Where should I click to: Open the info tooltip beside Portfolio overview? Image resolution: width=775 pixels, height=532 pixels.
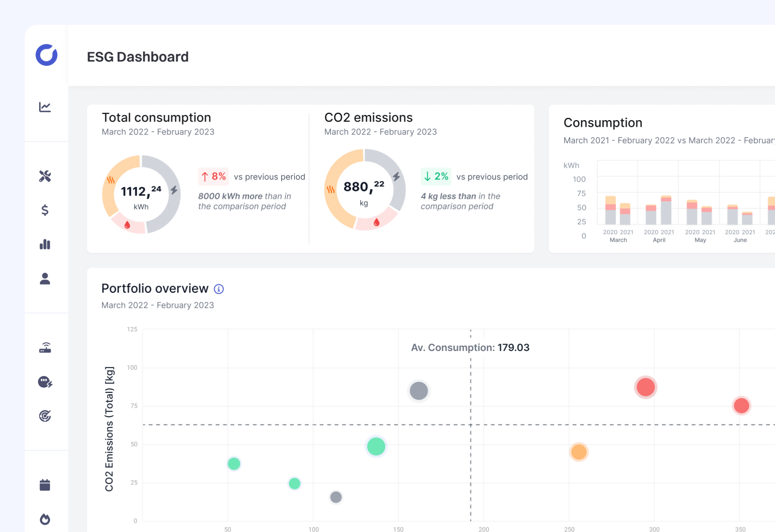219,288
